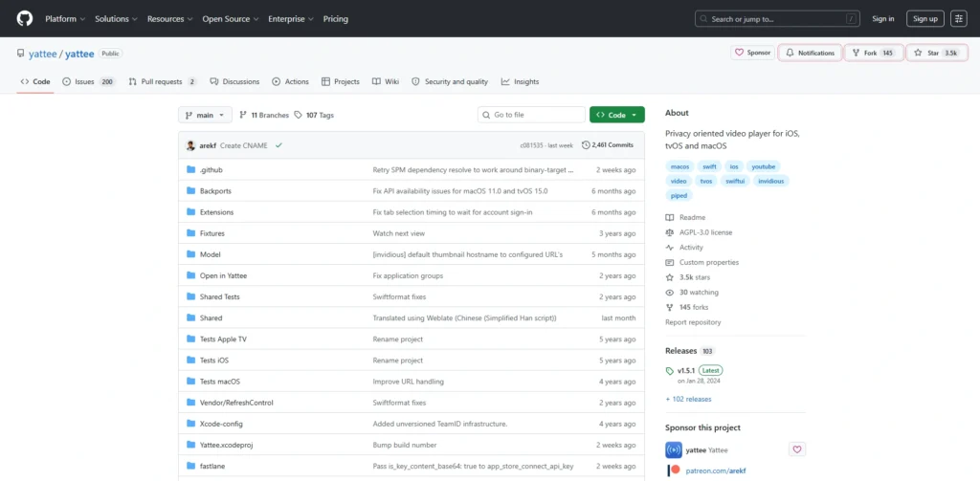Click the swiftui topic tag
980x481 pixels.
[x=734, y=181]
